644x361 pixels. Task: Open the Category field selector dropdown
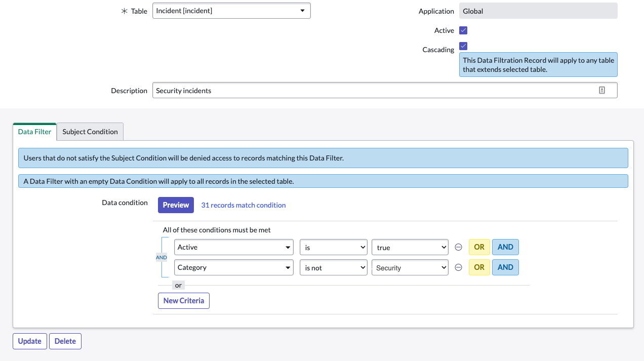pos(234,267)
